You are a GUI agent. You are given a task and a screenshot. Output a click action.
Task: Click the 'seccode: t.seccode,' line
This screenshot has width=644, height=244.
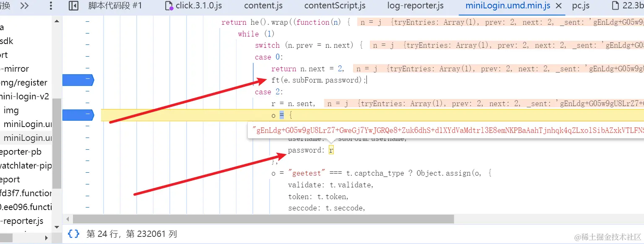[x=327, y=208]
